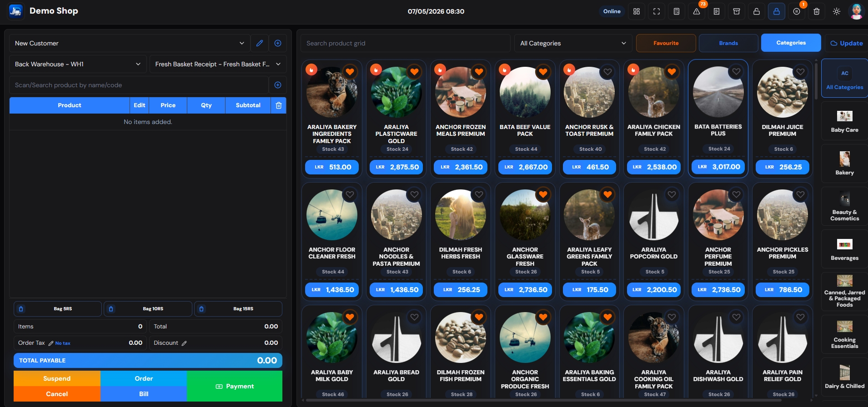868x407 pixels.
Task: Click the highlighted blue closed padlock icon
Action: [777, 11]
